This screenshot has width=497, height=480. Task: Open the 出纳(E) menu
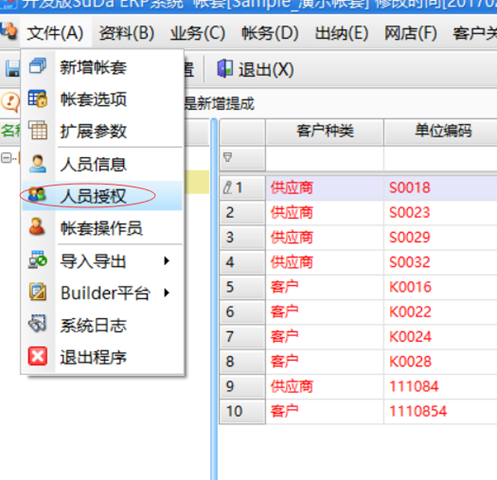(342, 33)
